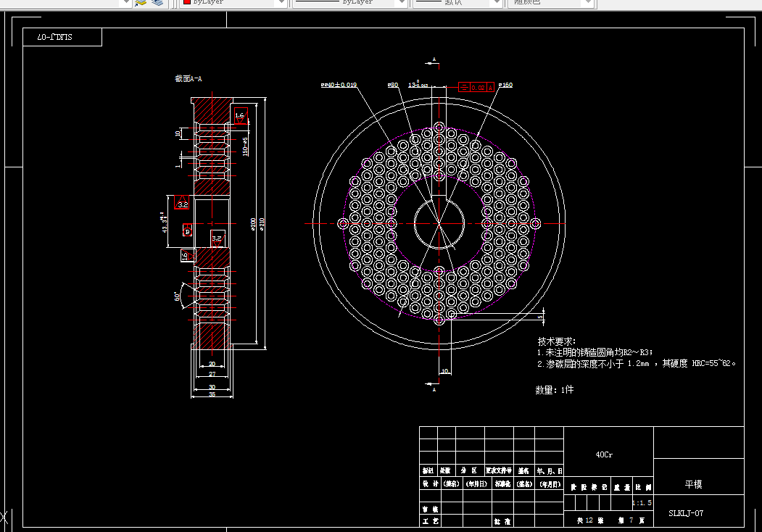Image resolution: width=762 pixels, height=532 pixels.
Task: Click the make object's layer current icon
Action: pos(141,2)
